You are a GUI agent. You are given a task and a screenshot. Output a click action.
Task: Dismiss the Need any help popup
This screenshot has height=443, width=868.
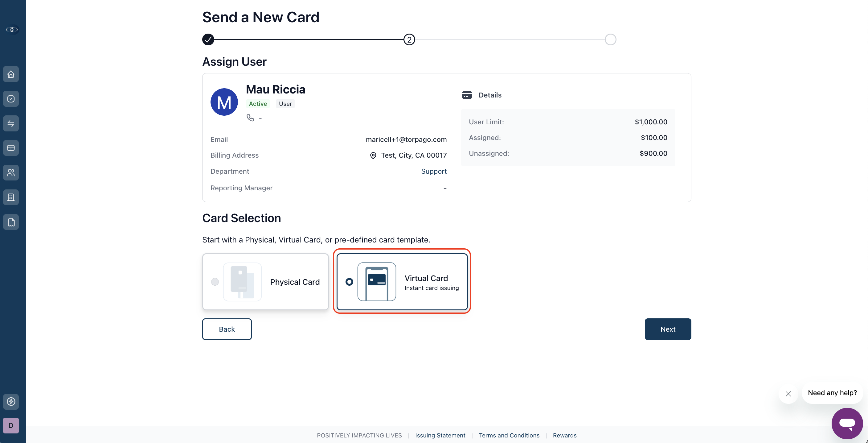[x=788, y=393]
